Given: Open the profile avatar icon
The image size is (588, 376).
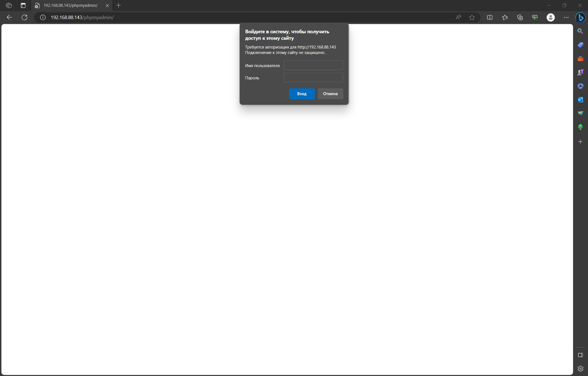Looking at the screenshot, I should (x=551, y=17).
